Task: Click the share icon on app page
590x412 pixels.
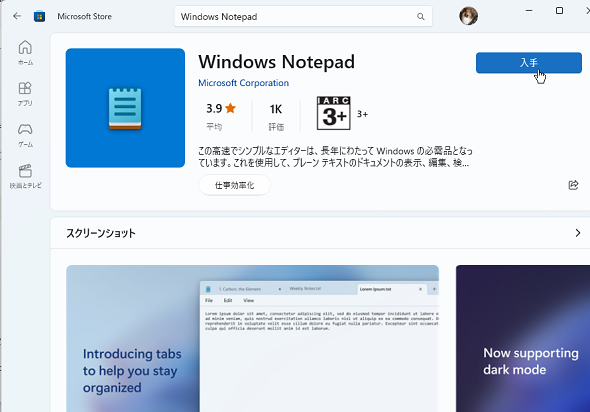Action: pyautogui.click(x=573, y=185)
